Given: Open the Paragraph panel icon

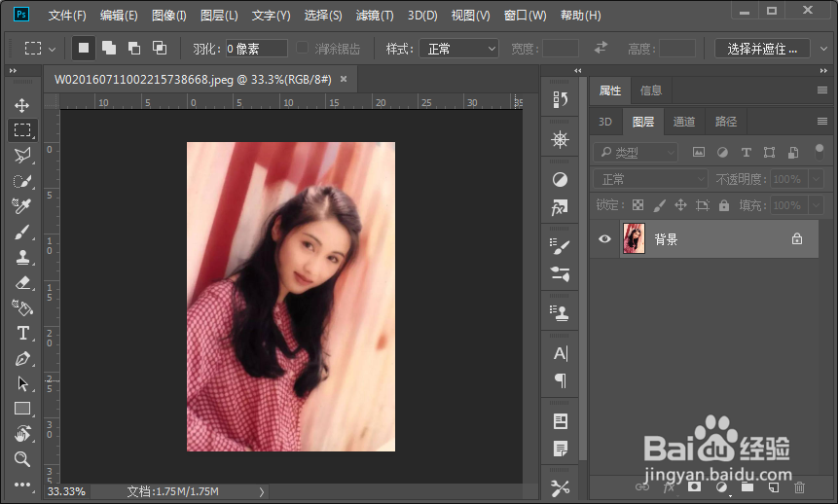Looking at the screenshot, I should point(560,380).
